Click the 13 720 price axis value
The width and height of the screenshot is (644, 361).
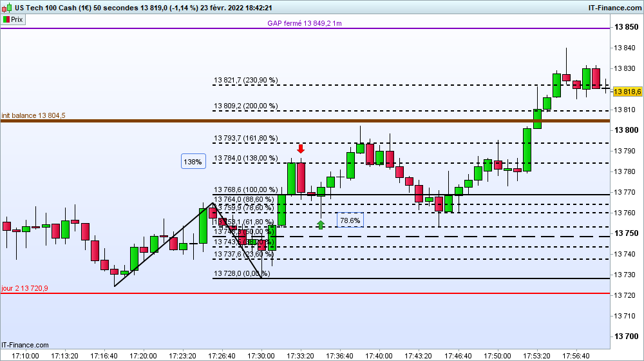(x=624, y=295)
